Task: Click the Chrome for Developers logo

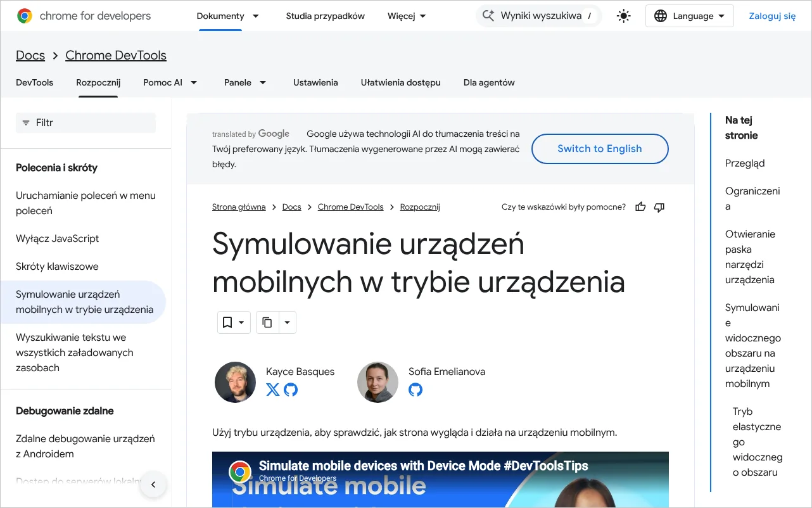Action: 84,16
